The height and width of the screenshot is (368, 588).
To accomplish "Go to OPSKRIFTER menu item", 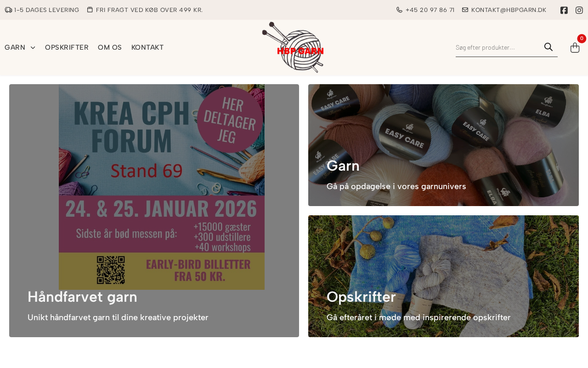I will (x=67, y=47).
